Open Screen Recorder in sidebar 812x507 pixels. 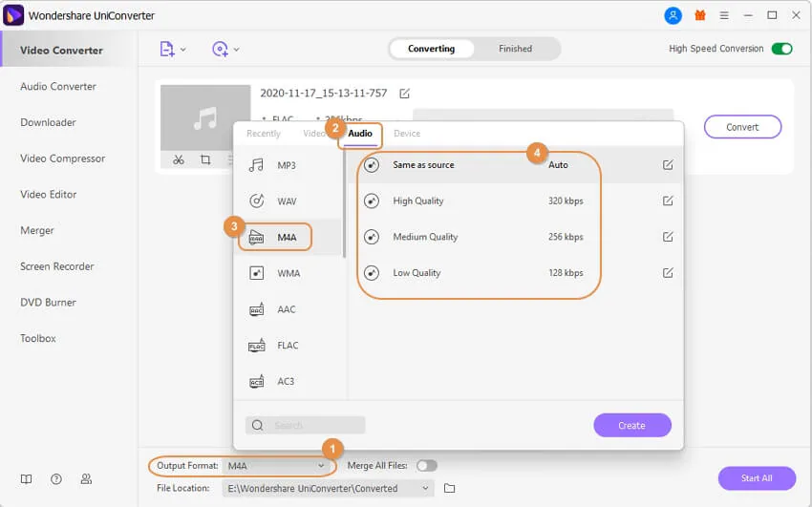click(x=57, y=266)
